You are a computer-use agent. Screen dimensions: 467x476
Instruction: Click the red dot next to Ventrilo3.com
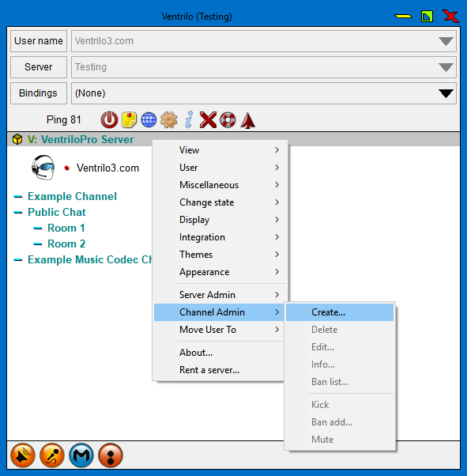click(x=66, y=168)
